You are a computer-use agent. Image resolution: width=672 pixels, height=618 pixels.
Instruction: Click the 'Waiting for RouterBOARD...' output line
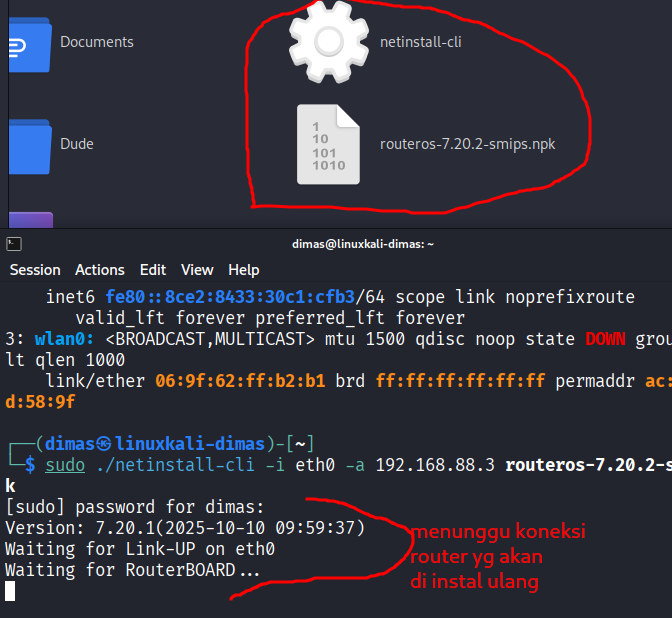132,570
